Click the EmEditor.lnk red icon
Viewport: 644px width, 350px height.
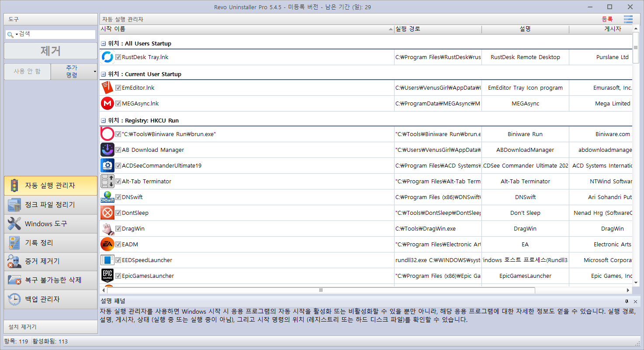[x=107, y=88]
